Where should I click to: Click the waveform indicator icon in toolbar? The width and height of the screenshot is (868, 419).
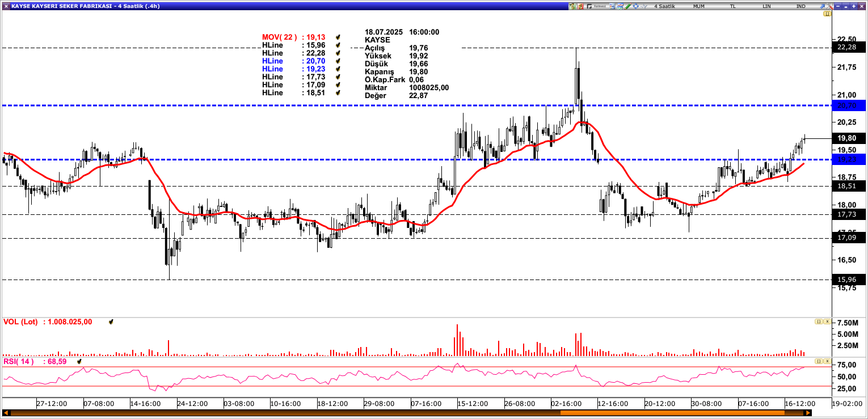pos(644,6)
